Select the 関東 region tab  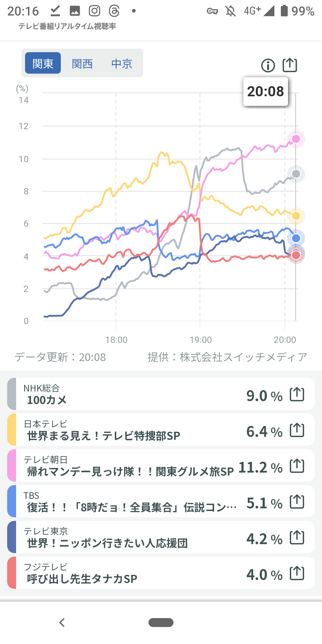(x=43, y=63)
